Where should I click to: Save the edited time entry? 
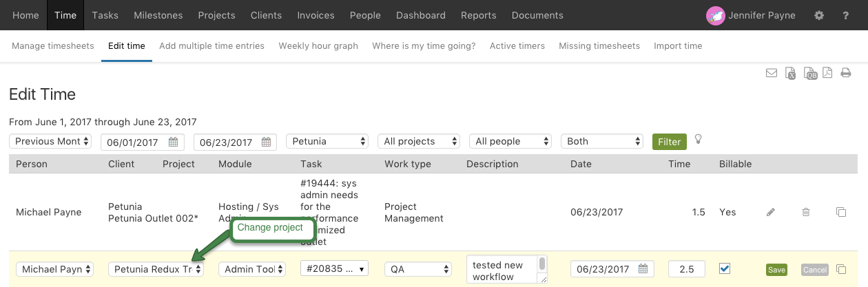776,270
